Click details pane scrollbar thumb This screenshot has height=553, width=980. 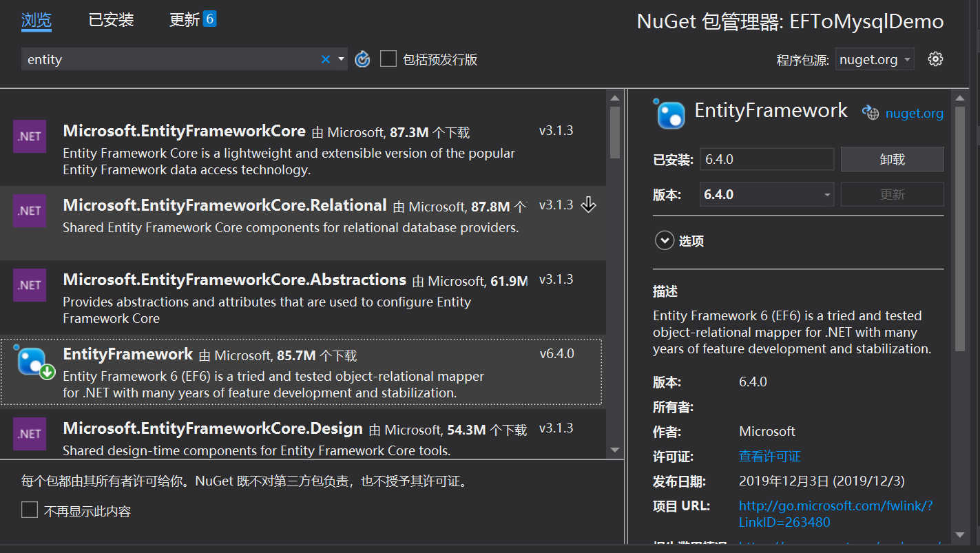point(961,229)
